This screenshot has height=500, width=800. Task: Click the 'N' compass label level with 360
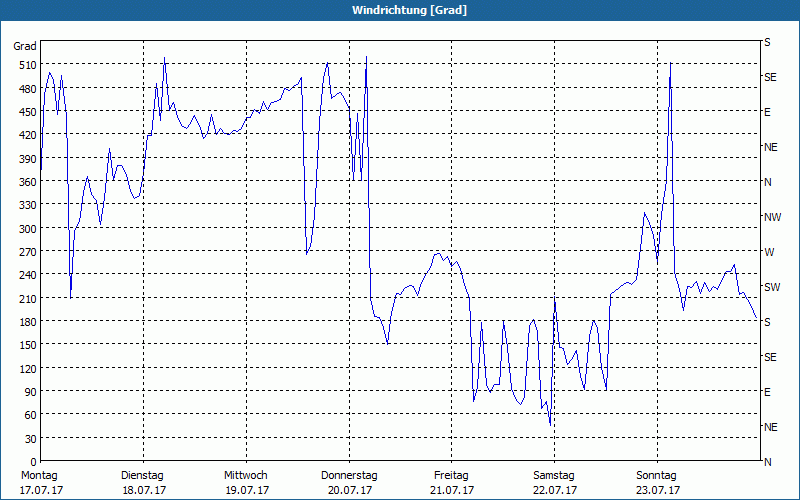coord(768,182)
